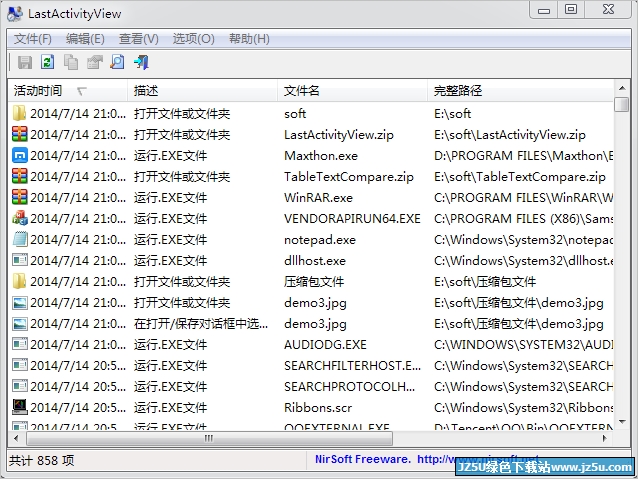Viewport: 638px width, 479px height.
Task: Click the Maxthon browser icon in the list
Action: [20, 155]
